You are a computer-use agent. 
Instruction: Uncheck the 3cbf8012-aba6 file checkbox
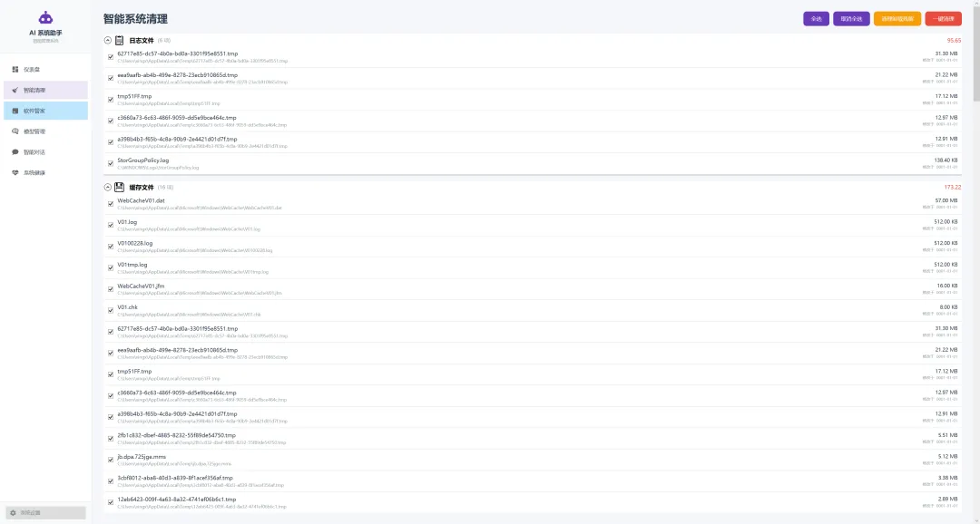tap(111, 480)
